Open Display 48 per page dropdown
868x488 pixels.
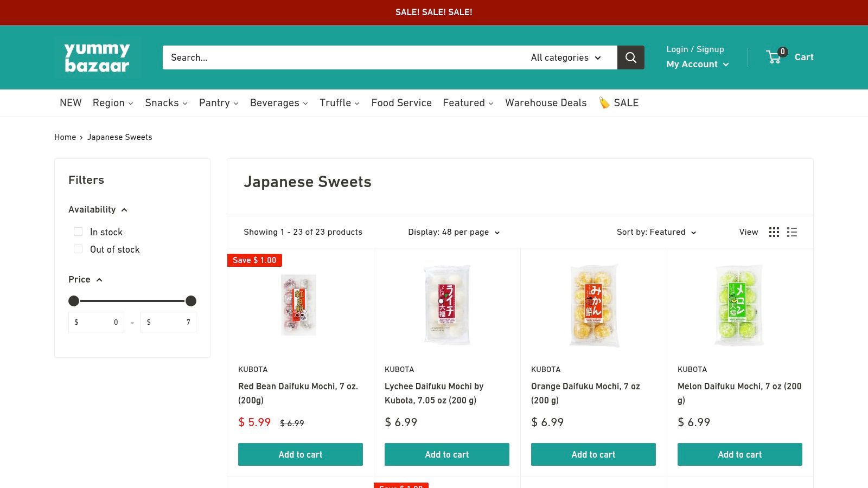pos(454,232)
